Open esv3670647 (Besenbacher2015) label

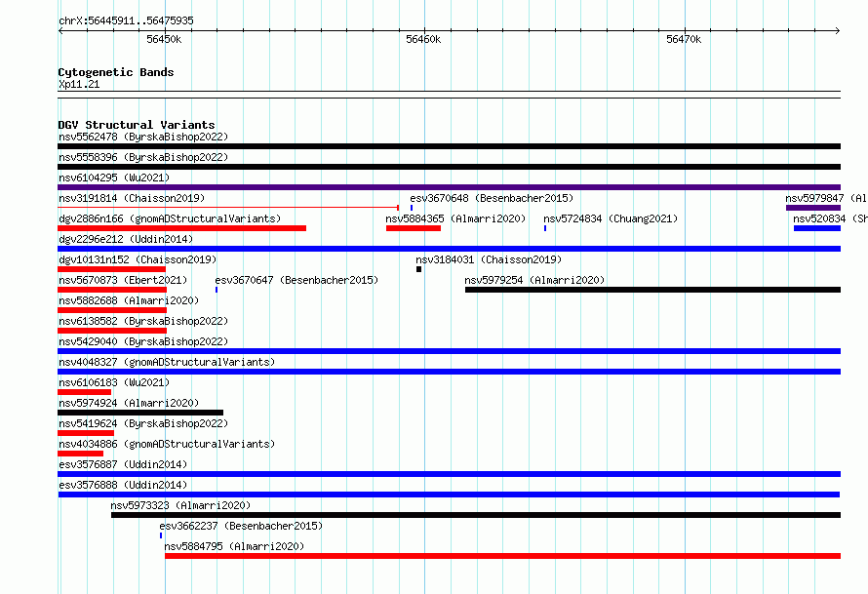click(296, 280)
